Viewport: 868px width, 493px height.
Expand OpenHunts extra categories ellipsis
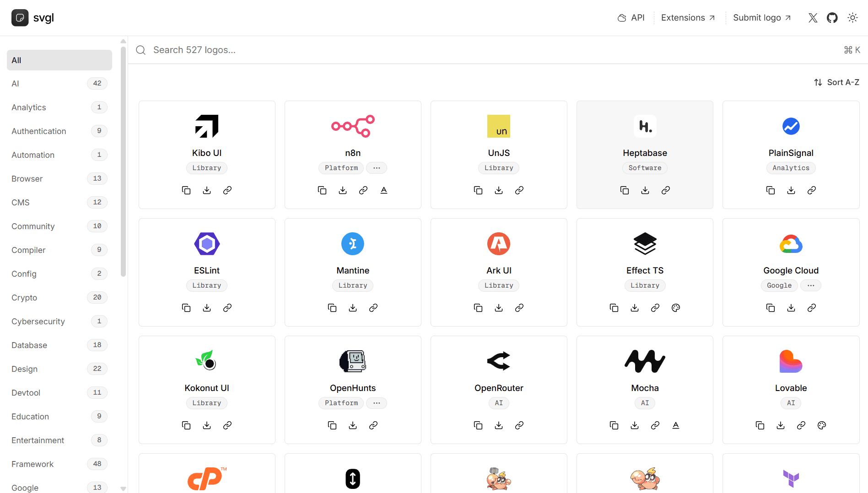[x=377, y=403]
